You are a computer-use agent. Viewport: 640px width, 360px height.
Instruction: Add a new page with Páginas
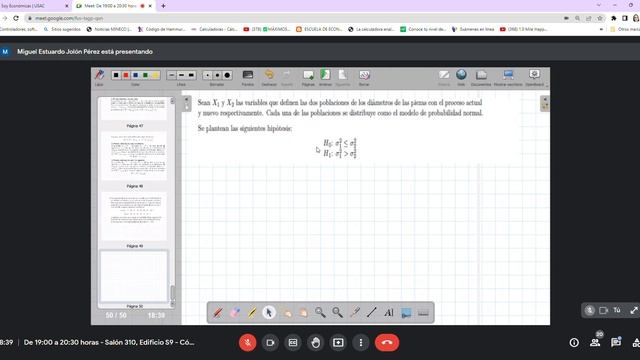[308, 75]
